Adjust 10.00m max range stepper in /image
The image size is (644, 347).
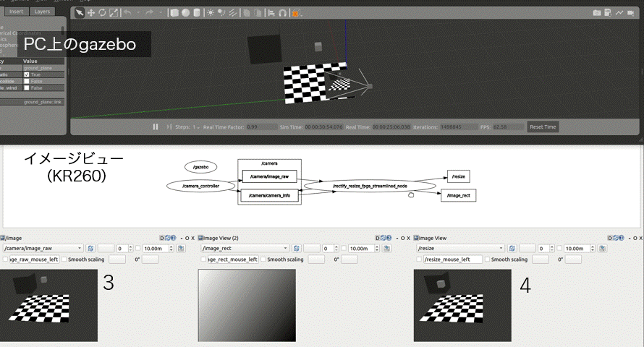(171, 249)
